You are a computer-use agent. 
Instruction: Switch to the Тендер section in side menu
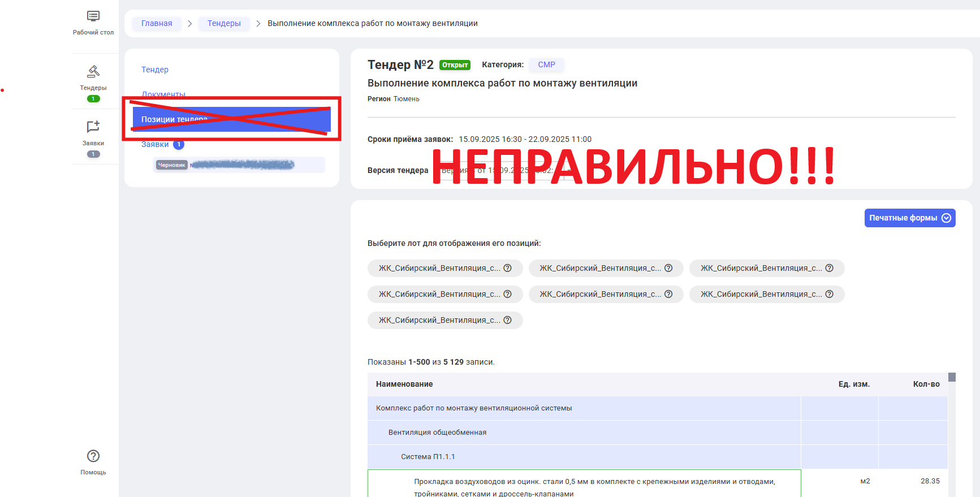point(155,70)
